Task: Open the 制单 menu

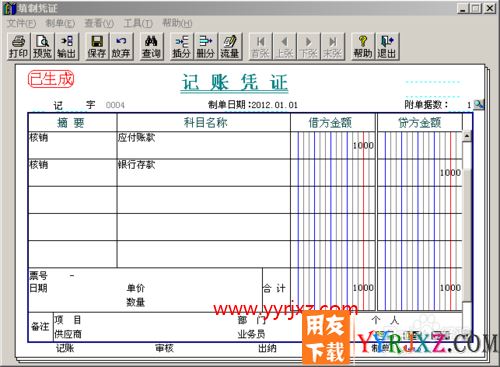Action: [x=60, y=23]
